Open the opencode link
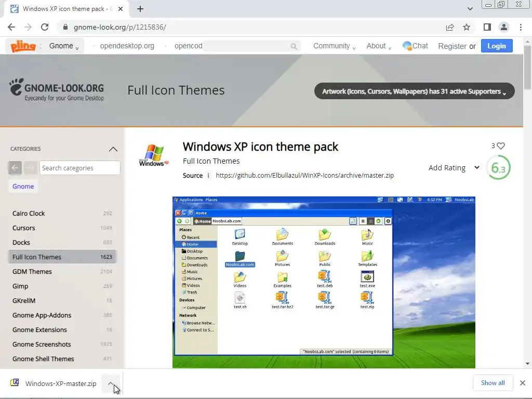This screenshot has width=532, height=399. [x=188, y=46]
